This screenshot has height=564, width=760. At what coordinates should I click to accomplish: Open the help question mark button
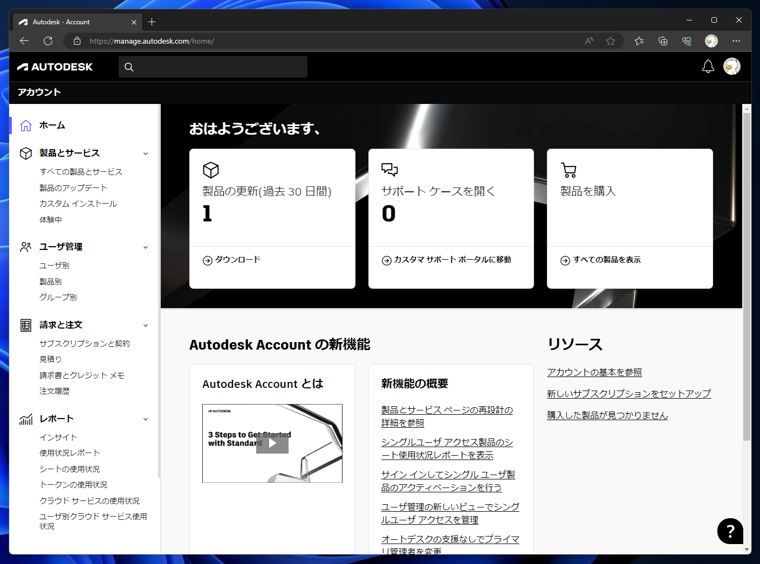[730, 531]
